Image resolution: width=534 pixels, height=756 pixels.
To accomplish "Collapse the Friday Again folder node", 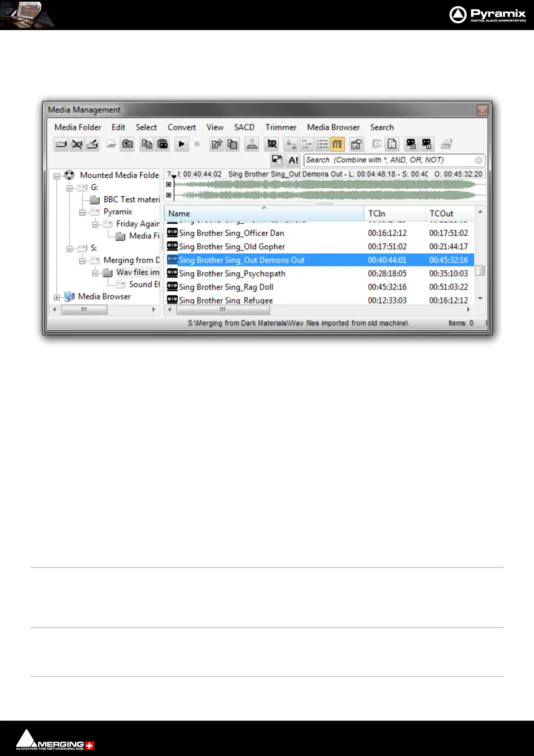I will (95, 224).
